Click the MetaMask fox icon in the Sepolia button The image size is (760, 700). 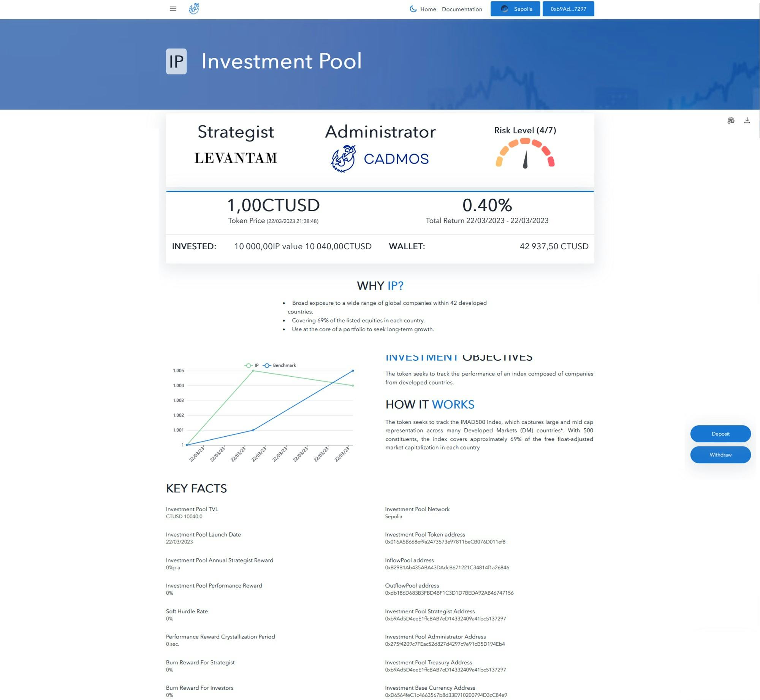click(505, 9)
